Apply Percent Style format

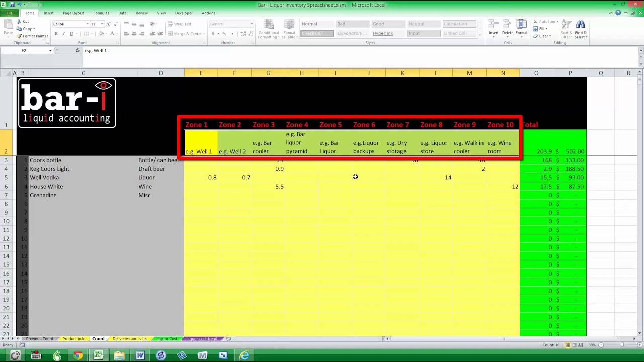[224, 34]
